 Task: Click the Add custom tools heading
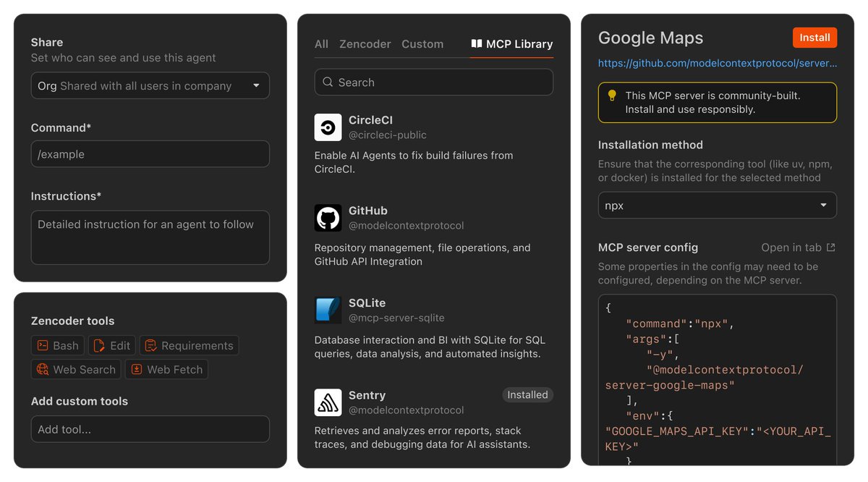[x=80, y=401]
